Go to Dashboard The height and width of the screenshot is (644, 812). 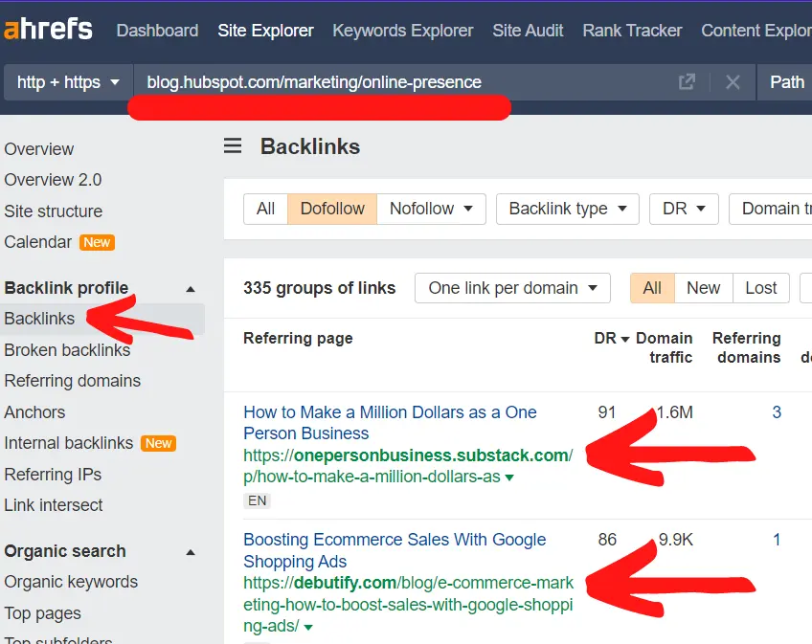tap(157, 31)
